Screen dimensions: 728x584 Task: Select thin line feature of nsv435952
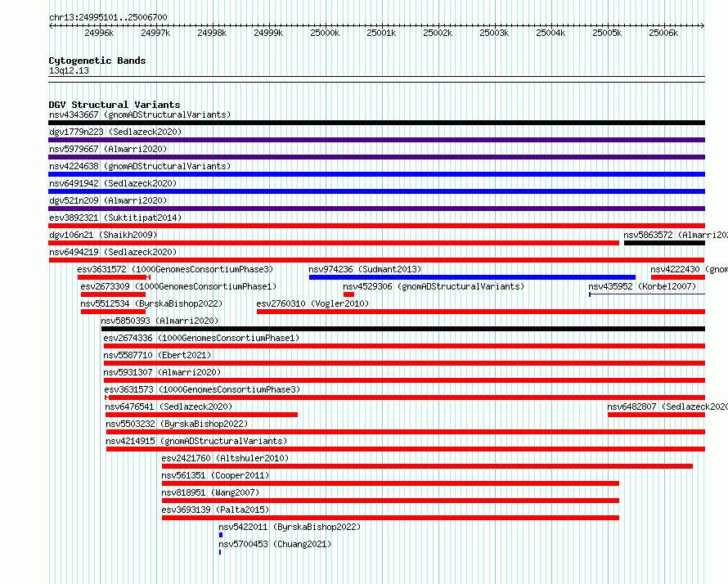(x=647, y=294)
